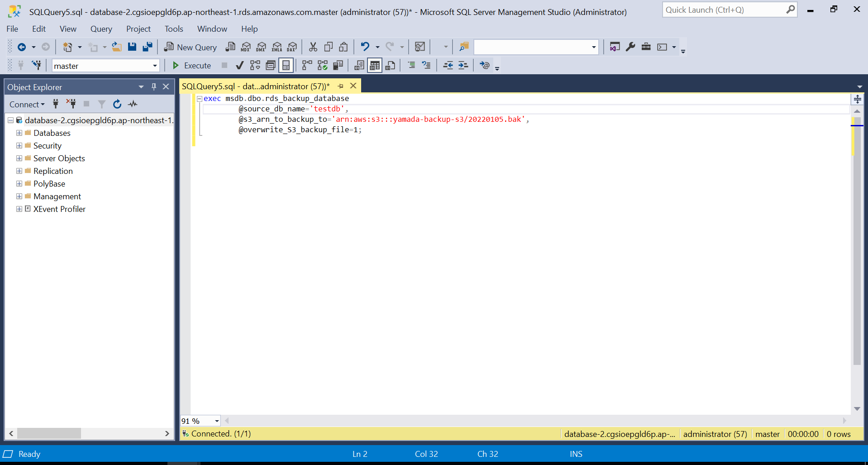Execute the current query

[191, 65]
